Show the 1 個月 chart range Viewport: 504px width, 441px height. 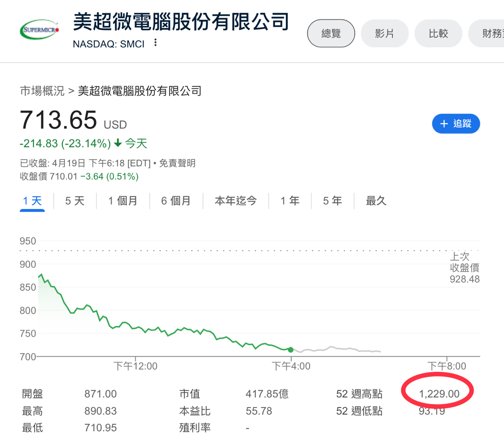click(x=123, y=201)
